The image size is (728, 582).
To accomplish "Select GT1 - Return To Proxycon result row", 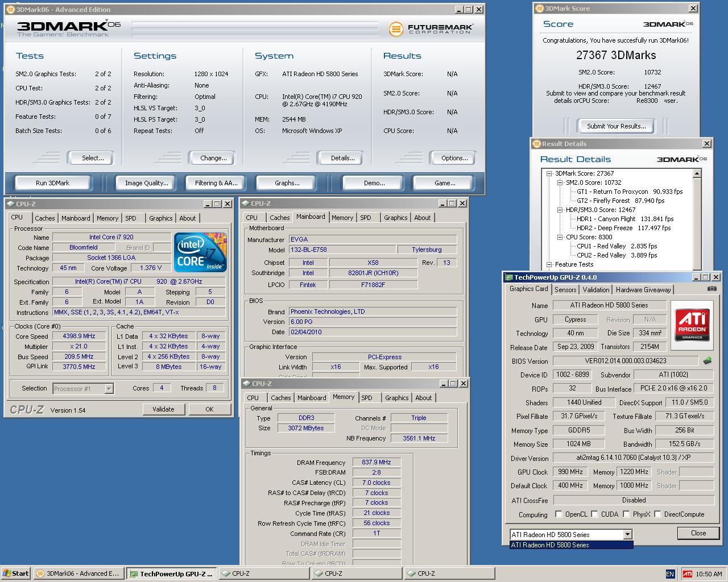I will (630, 192).
